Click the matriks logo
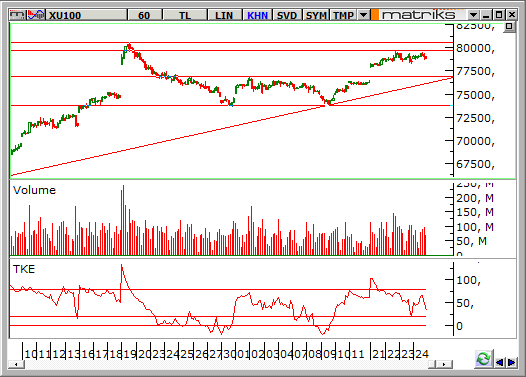526x377 pixels. coord(418,15)
